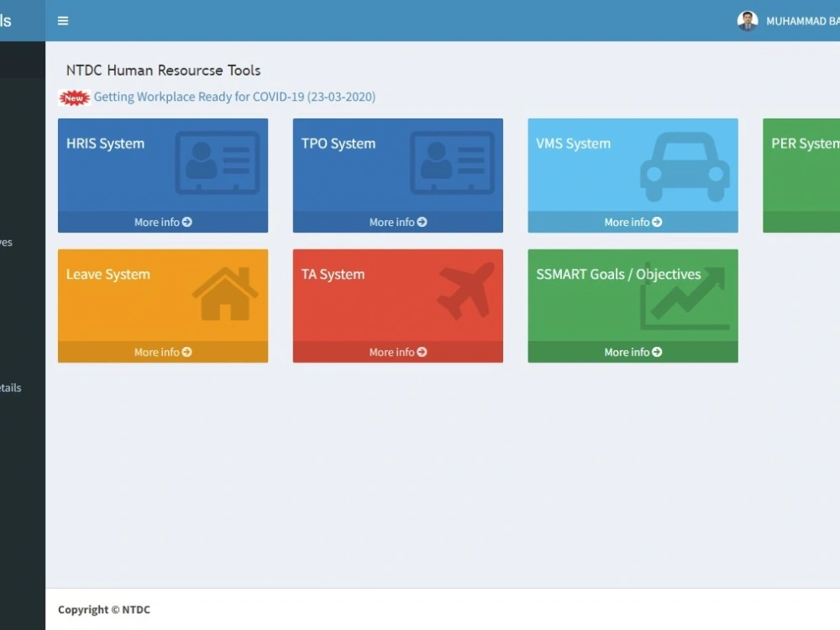Open the MUHAMMAD user name menu
The height and width of the screenshot is (630, 840).
click(x=802, y=22)
